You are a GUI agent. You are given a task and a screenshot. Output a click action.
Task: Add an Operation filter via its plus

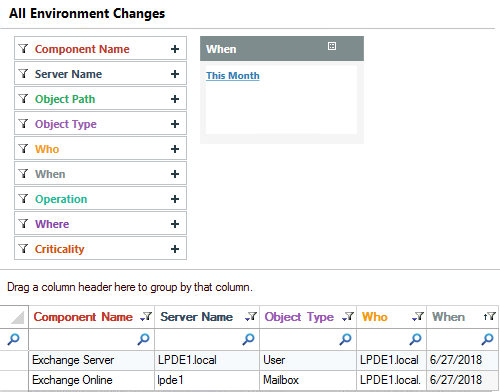point(175,199)
